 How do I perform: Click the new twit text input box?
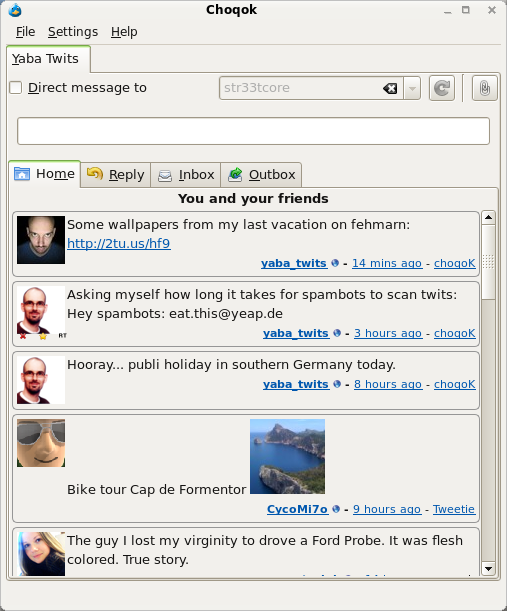253,131
